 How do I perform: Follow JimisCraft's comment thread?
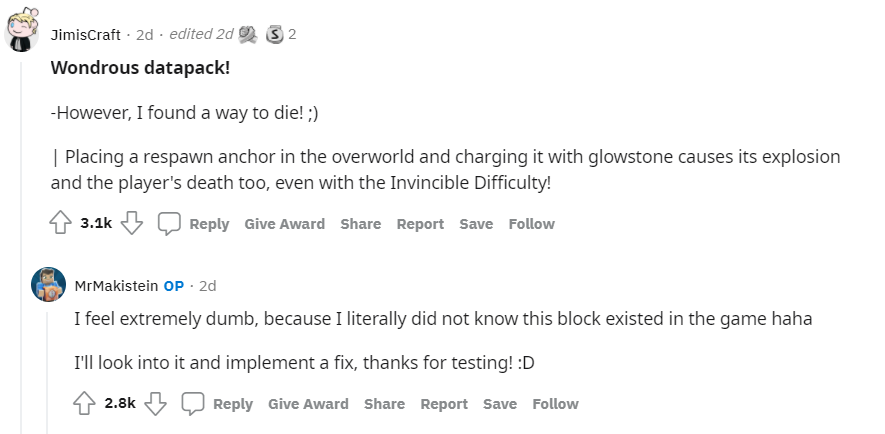(x=532, y=224)
